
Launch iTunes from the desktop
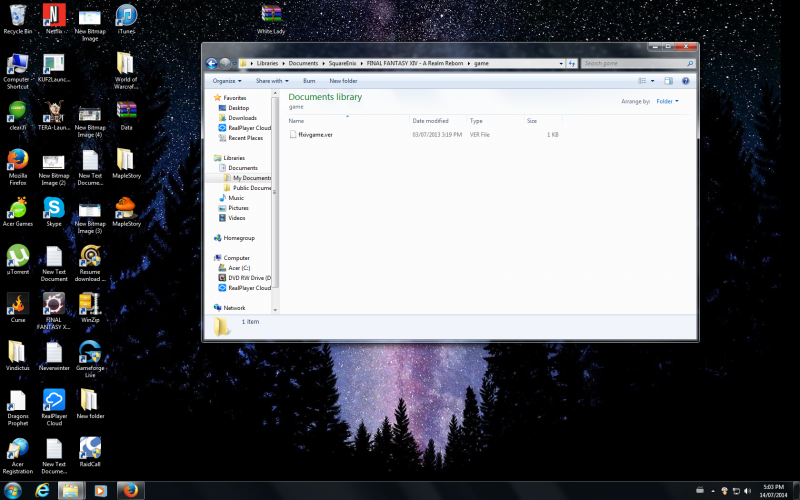[x=126, y=19]
